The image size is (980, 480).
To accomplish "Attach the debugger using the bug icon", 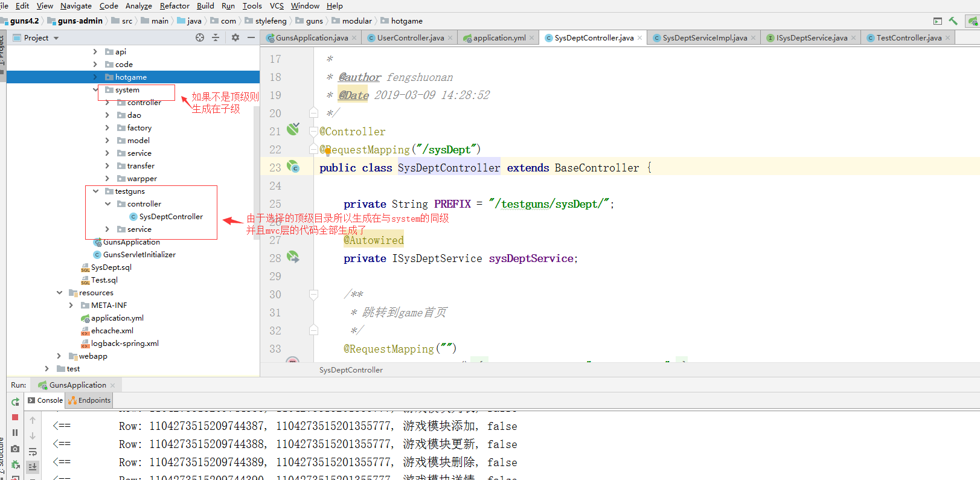I will pyautogui.click(x=15, y=465).
